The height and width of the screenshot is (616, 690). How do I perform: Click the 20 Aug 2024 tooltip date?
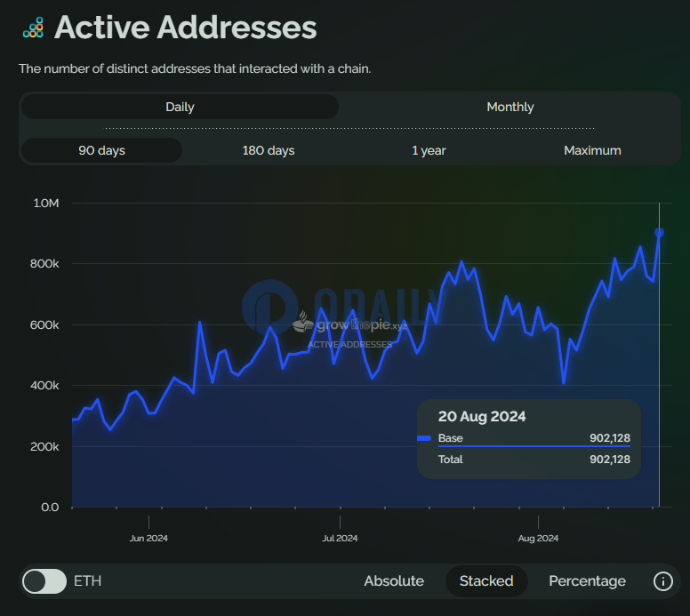point(482,416)
